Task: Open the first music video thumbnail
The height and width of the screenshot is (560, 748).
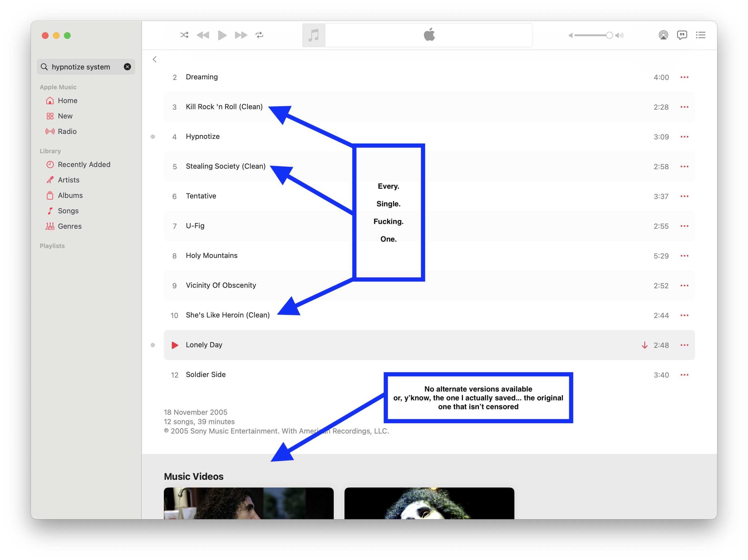Action: tap(249, 503)
